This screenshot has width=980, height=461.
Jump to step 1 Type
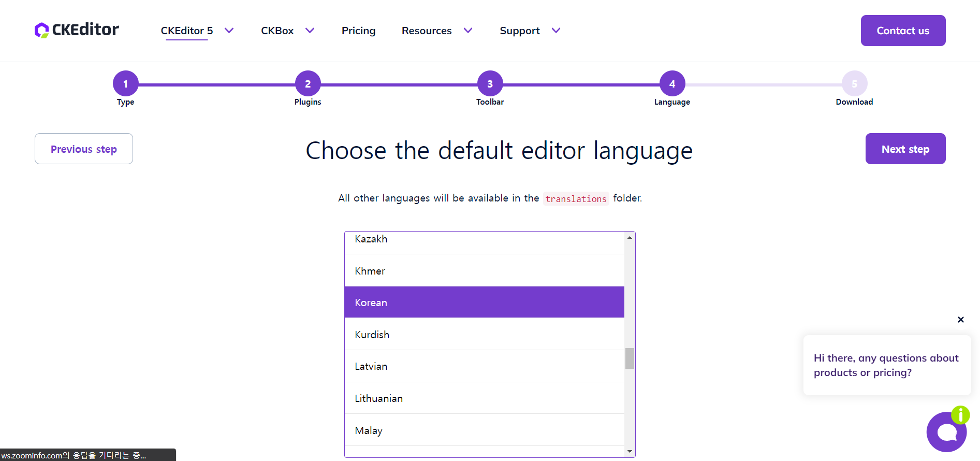125,83
